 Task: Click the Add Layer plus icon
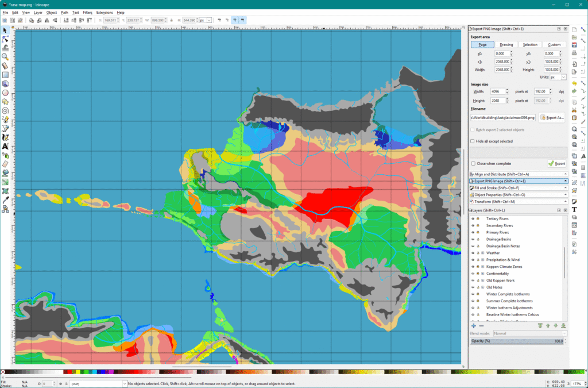tap(474, 326)
